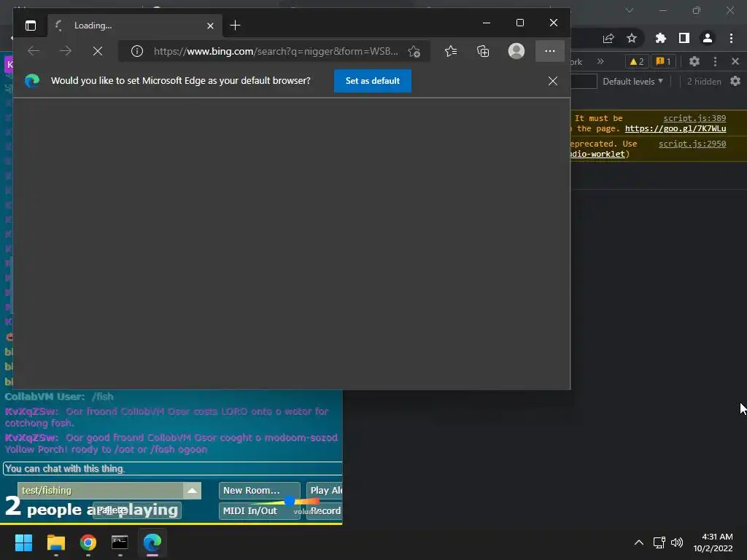This screenshot has width=747, height=560.
Task: Select the Loading... tab in Edge
Action: click(134, 26)
